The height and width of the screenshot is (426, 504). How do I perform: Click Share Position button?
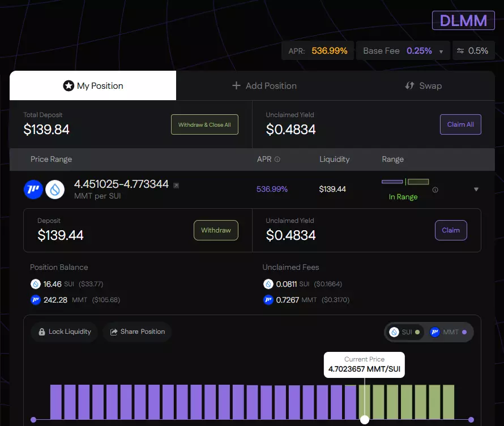click(x=137, y=332)
